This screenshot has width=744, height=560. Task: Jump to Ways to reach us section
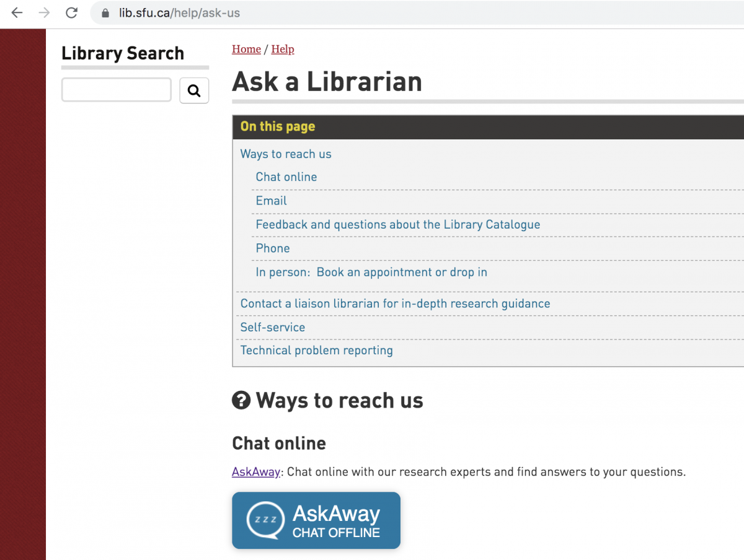pos(286,154)
